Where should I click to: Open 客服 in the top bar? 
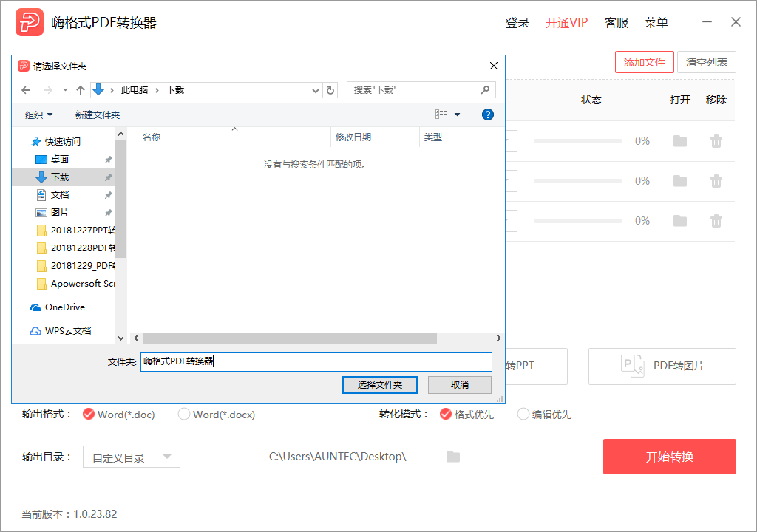[617, 23]
